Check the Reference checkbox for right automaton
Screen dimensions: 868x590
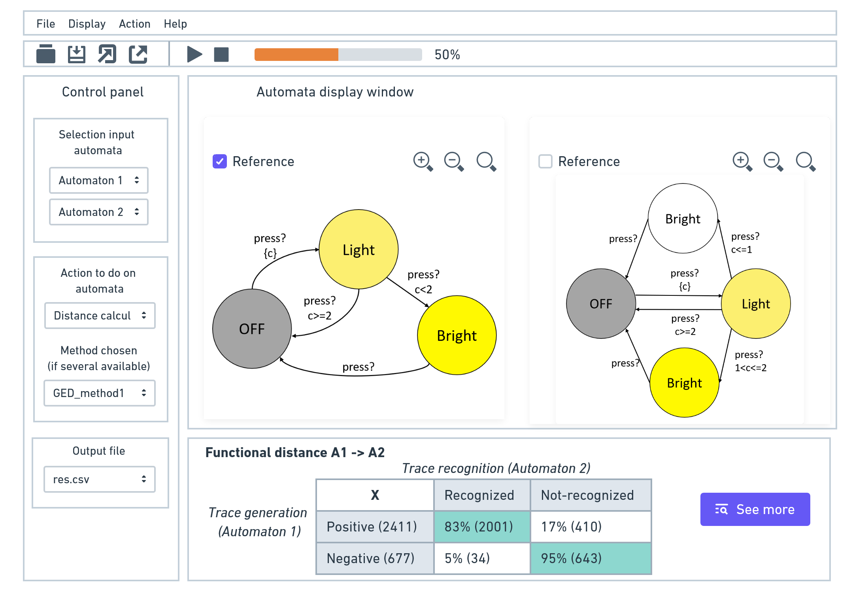545,161
